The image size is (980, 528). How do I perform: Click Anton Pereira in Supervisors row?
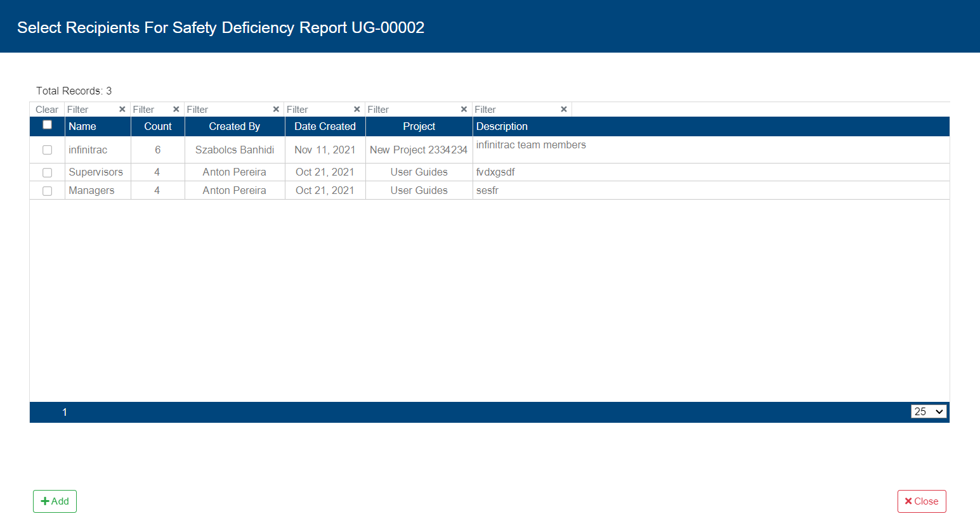pos(235,172)
